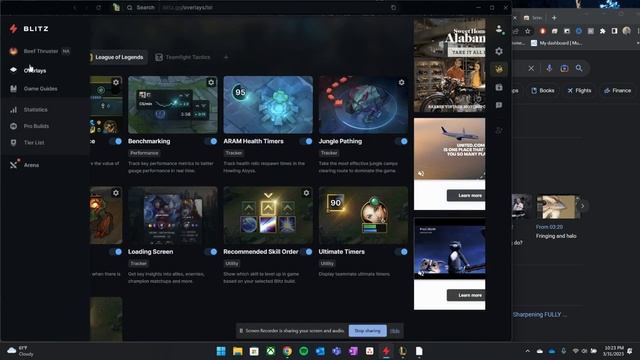Click Learn more on the penguin ad
Image resolution: width=640 pixels, height=360 pixels.
(x=466, y=295)
